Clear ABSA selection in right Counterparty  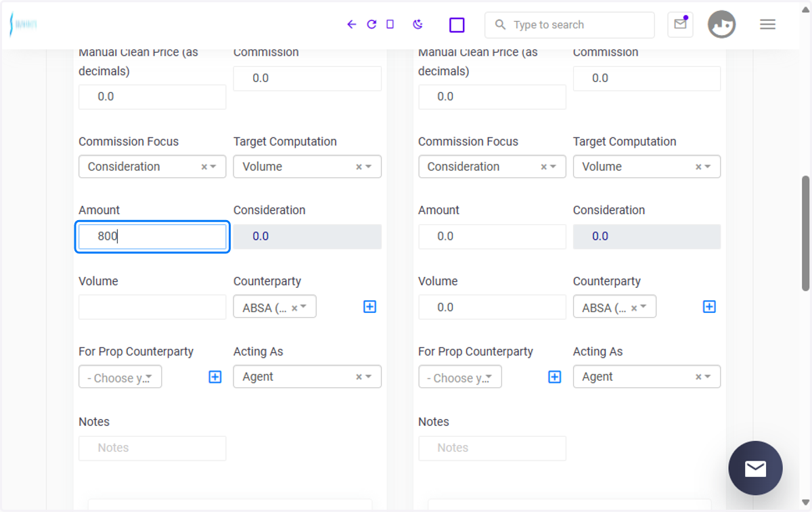pos(634,308)
